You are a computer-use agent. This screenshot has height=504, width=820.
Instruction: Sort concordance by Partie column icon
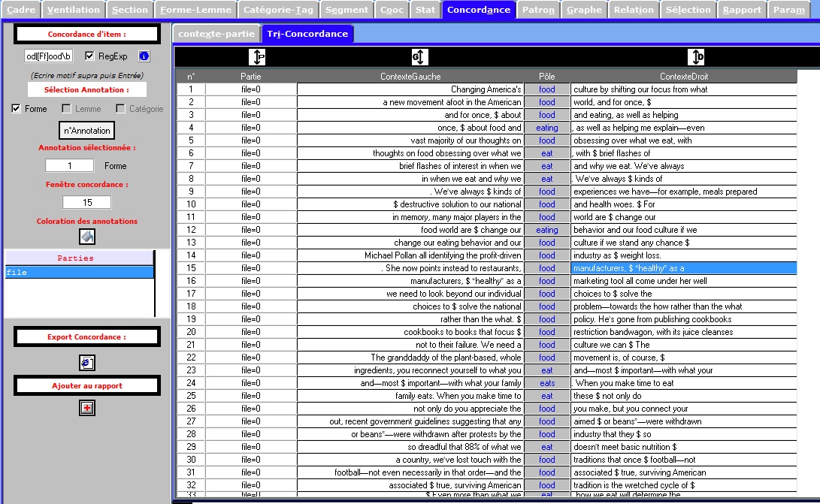point(257,57)
